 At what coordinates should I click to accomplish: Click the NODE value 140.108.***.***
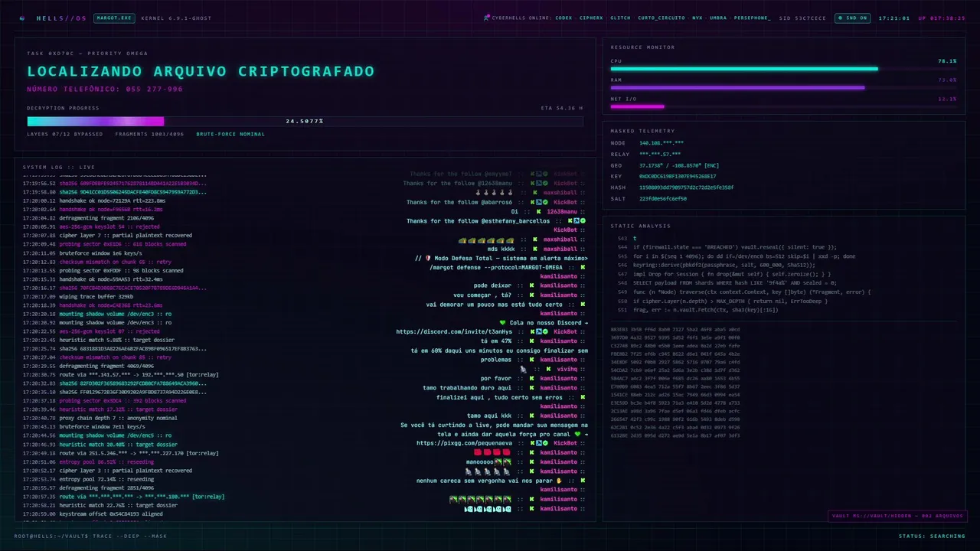pyautogui.click(x=661, y=143)
